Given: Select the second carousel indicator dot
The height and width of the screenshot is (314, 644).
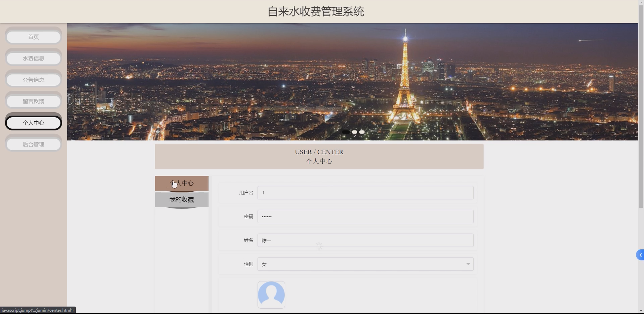Looking at the screenshot, I should pos(354,132).
